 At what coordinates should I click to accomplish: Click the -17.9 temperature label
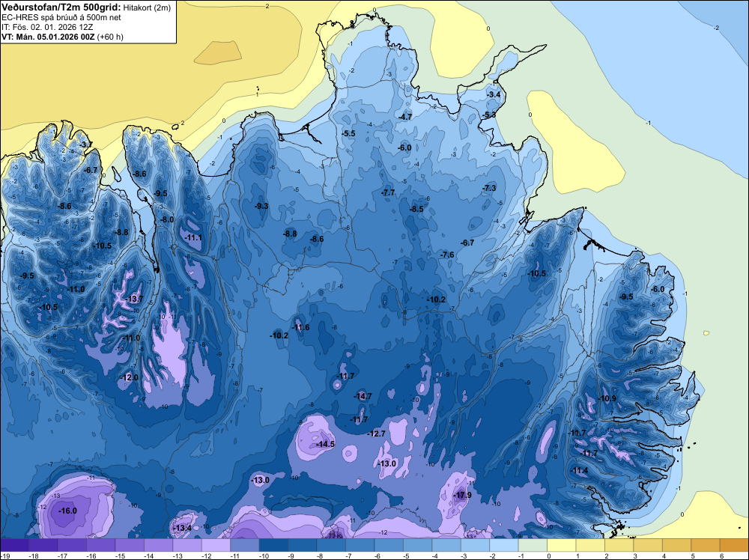463,495
